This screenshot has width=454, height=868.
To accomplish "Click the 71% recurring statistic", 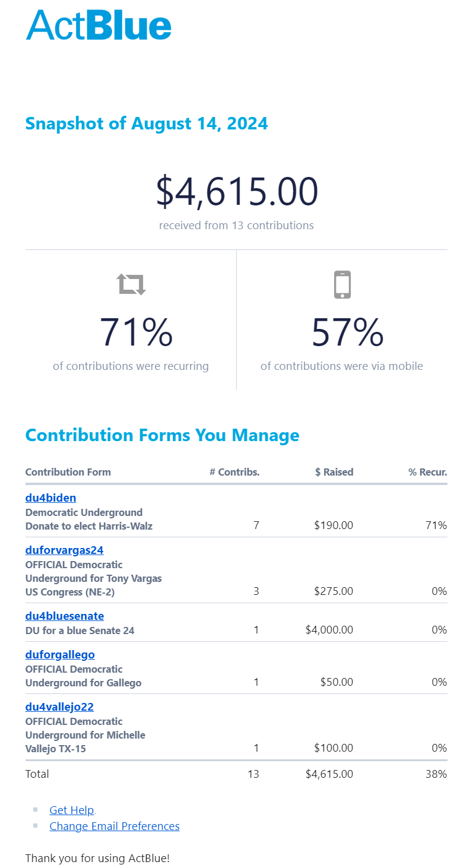I will click(x=136, y=332).
